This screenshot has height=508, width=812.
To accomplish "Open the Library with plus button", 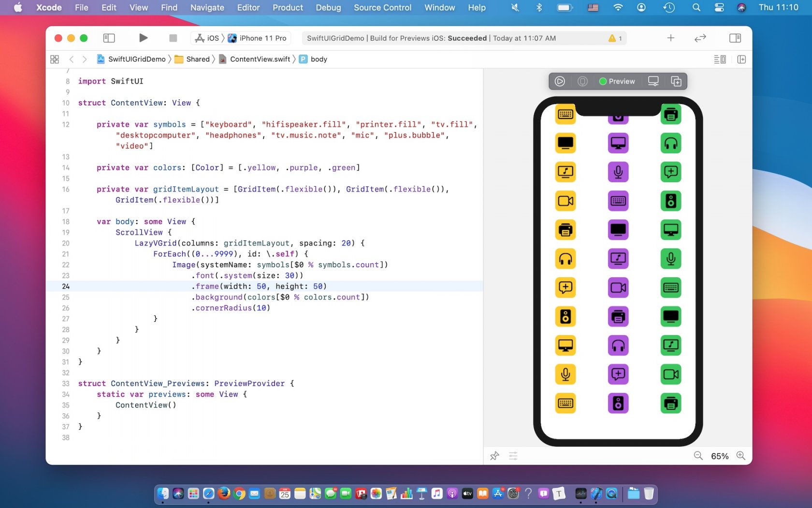I will point(670,38).
